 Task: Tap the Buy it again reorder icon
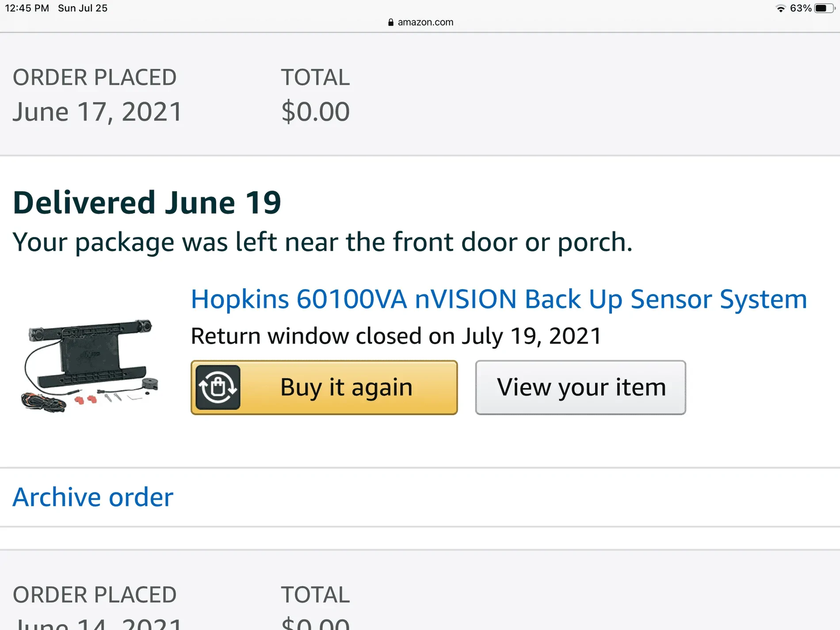click(x=218, y=387)
